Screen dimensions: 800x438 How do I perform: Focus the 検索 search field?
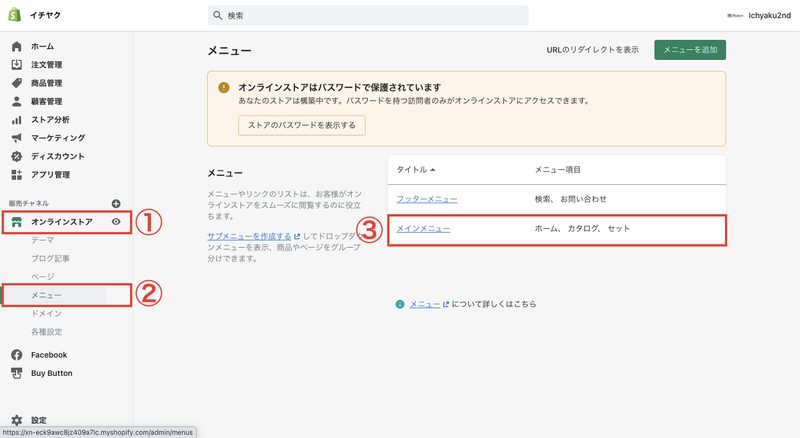[x=368, y=15]
